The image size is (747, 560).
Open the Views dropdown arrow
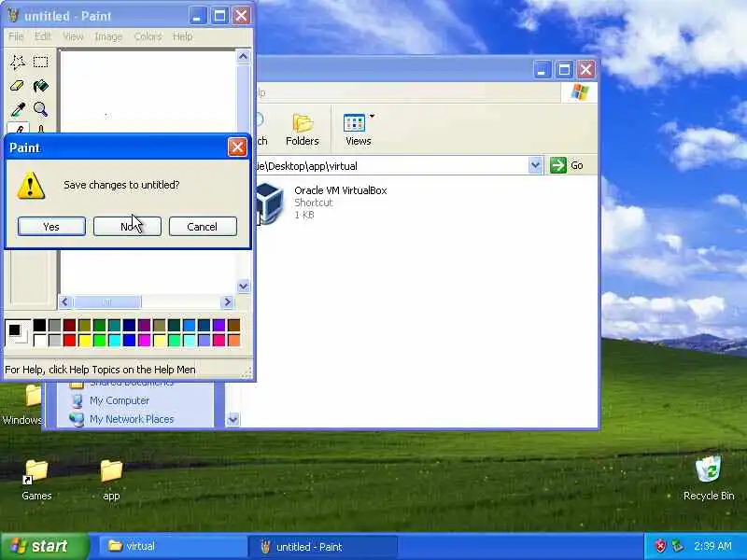[372, 116]
